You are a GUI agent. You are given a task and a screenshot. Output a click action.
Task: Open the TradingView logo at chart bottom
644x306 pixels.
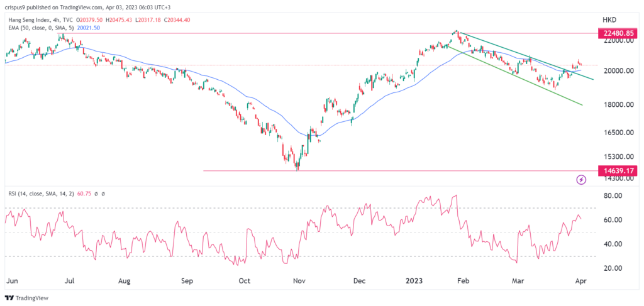pos(25,298)
